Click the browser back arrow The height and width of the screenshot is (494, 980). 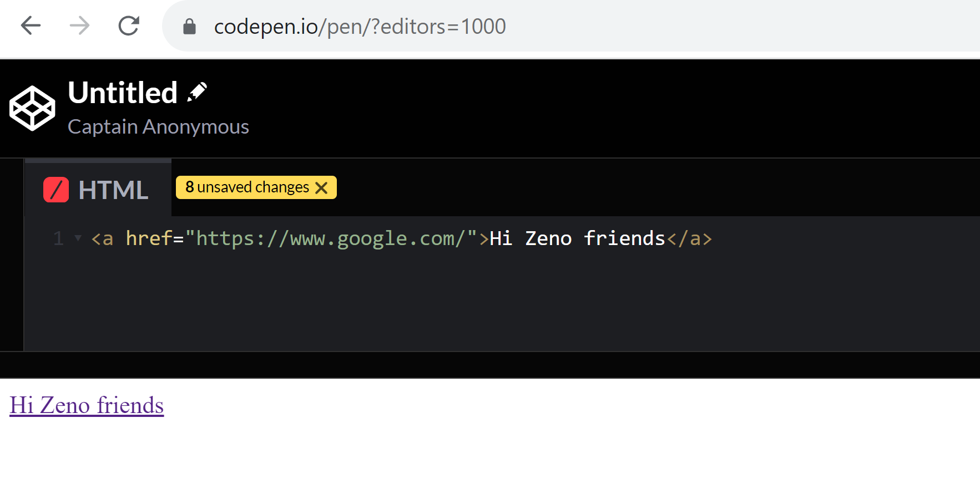(x=31, y=26)
